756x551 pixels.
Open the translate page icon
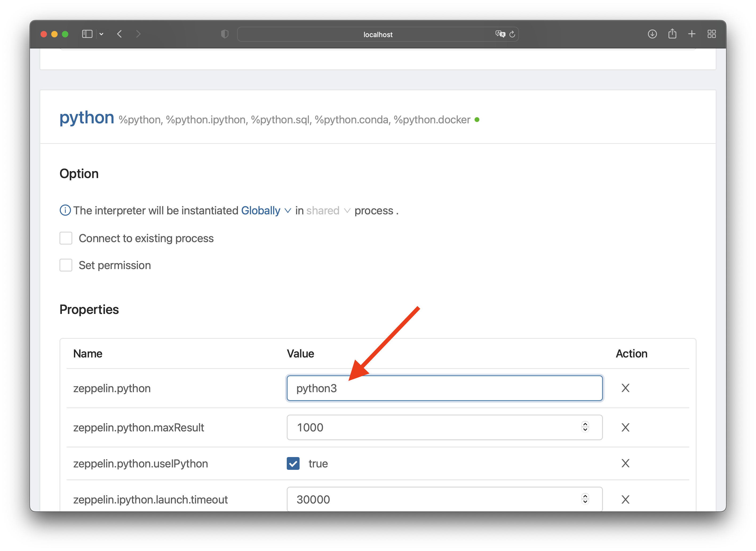coord(500,34)
